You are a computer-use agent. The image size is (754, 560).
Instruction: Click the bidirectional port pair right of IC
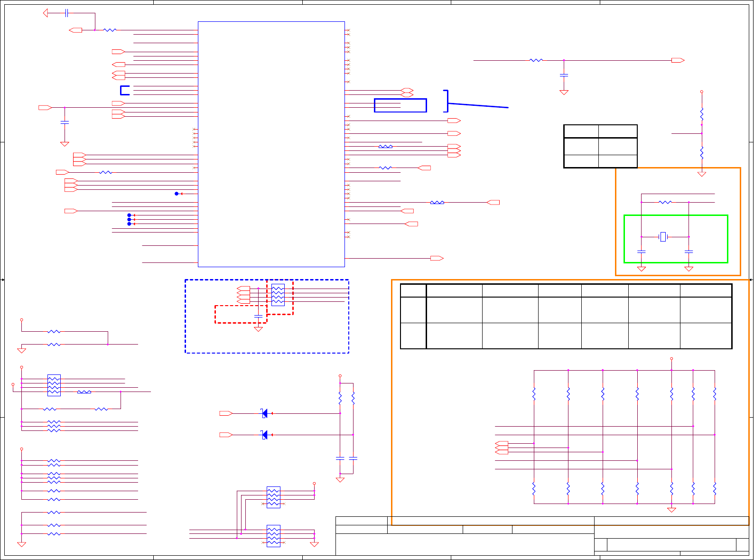[x=407, y=92]
